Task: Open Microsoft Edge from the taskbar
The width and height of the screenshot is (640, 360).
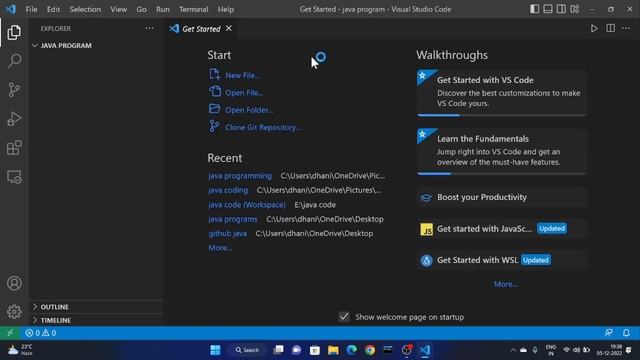Action: click(351, 350)
